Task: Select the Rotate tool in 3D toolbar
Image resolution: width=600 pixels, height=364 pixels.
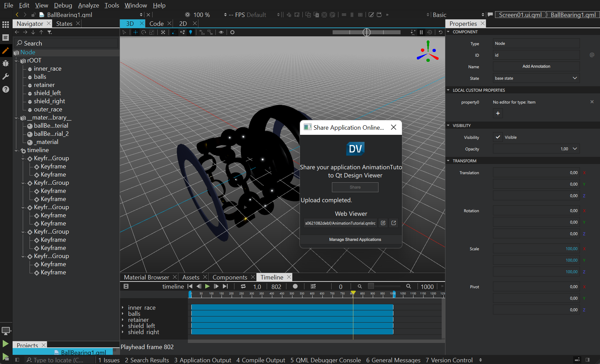Action: coord(144,32)
